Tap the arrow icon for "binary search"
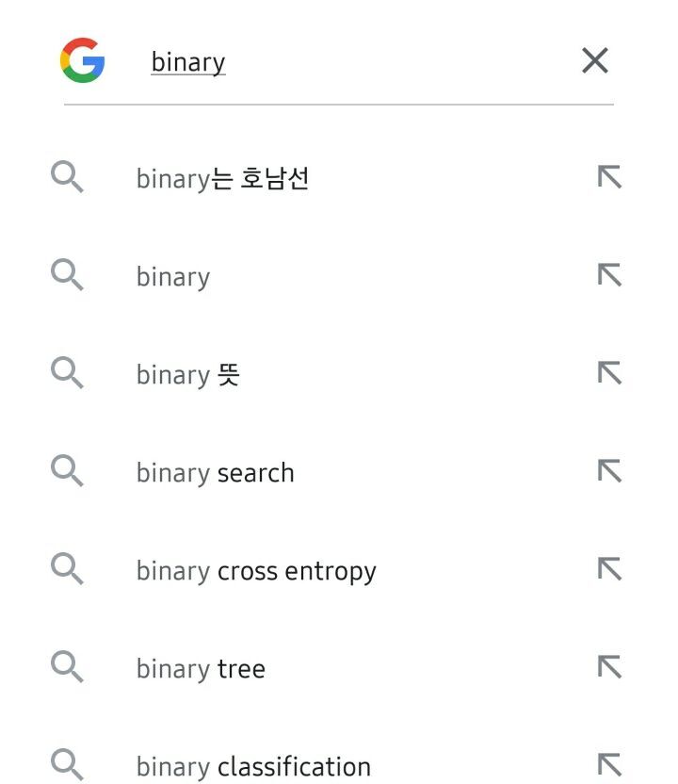This screenshot has width=678, height=784. 609,471
